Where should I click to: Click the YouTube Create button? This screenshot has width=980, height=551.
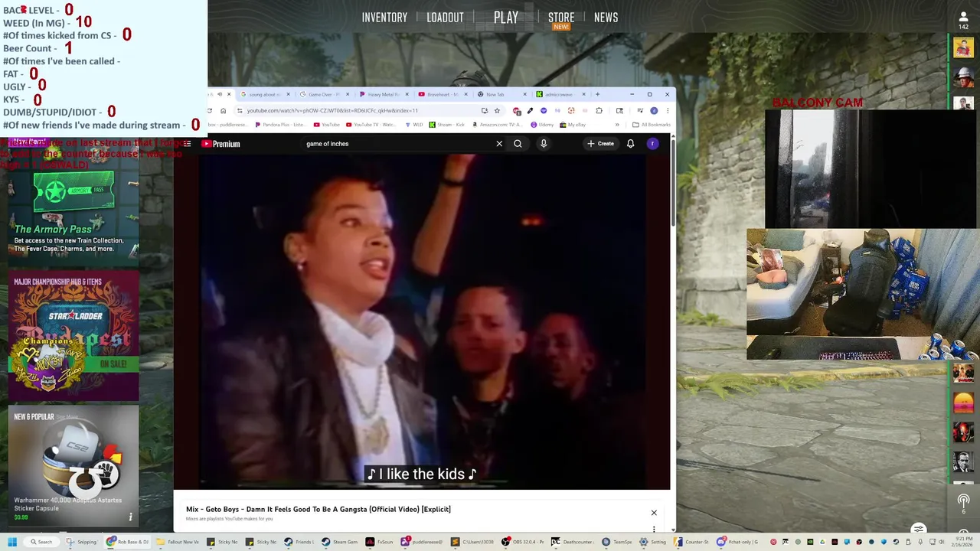[600, 144]
